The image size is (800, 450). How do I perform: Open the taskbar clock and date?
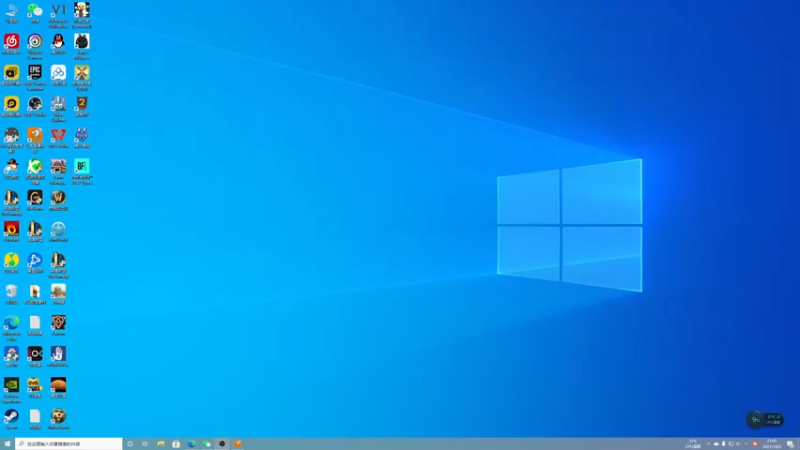point(772,444)
